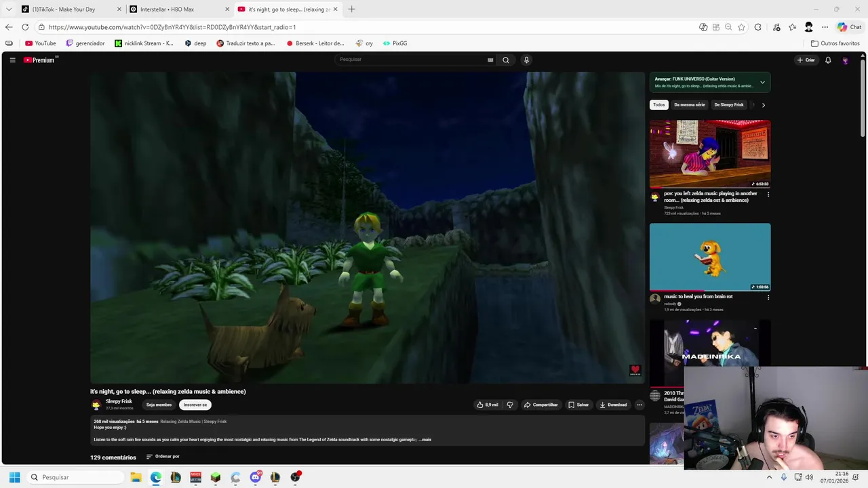Click the YouTube search magnifier button
868x488 pixels.
point(505,60)
